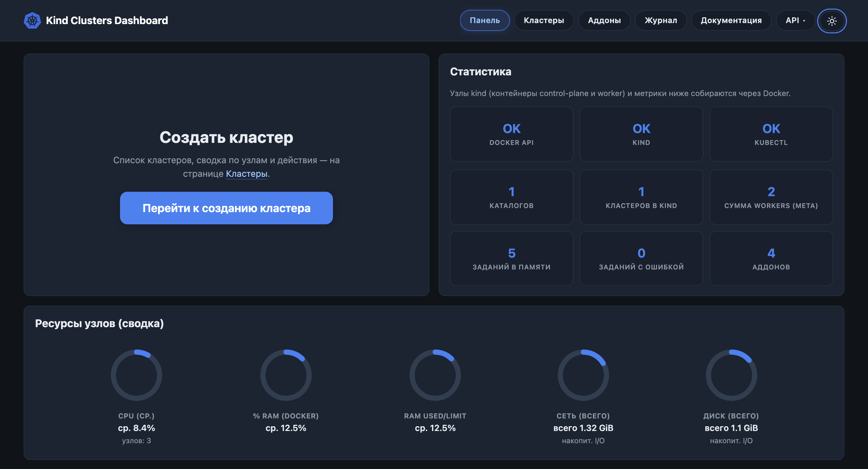Click the 'всего 1.32 GiB' network value
The width and height of the screenshot is (868, 469).
tap(583, 428)
